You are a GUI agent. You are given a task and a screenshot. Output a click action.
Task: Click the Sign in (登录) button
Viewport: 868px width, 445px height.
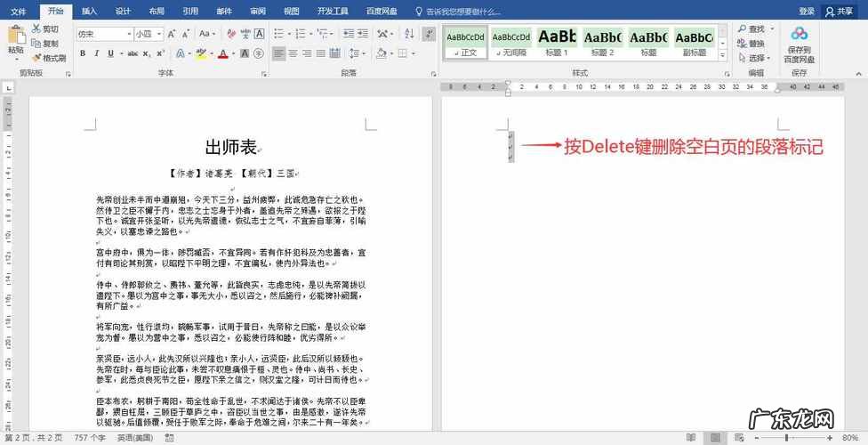[x=807, y=11]
